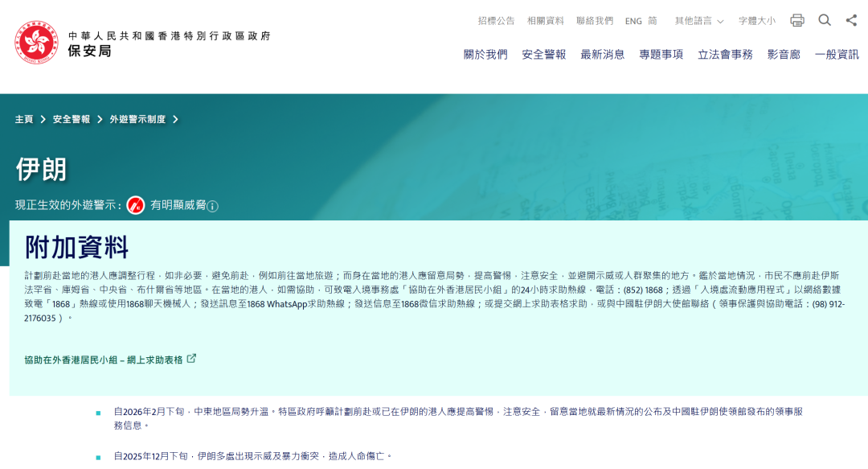The width and height of the screenshot is (868, 469).
Task: Go to 主頁 in the breadcrumb
Action: [24, 119]
